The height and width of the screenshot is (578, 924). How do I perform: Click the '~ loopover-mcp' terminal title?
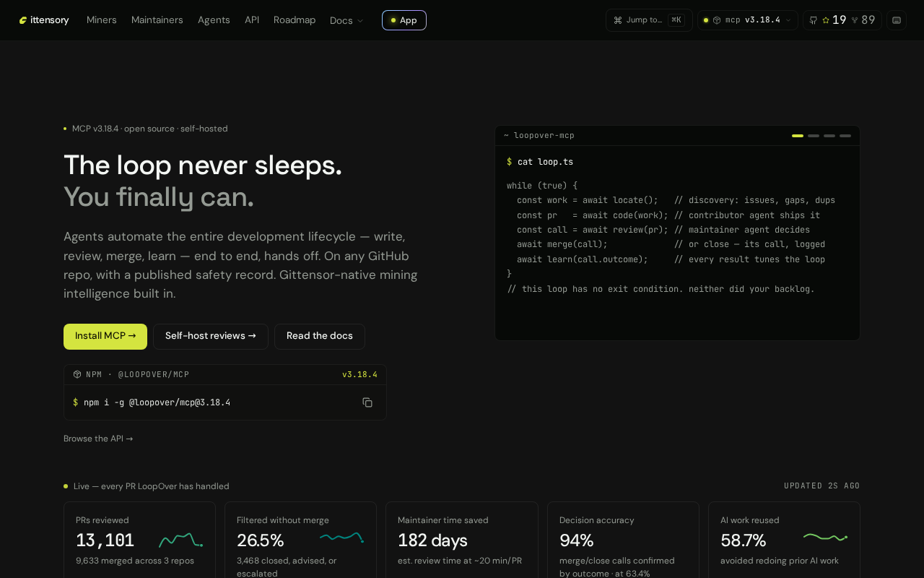point(539,136)
